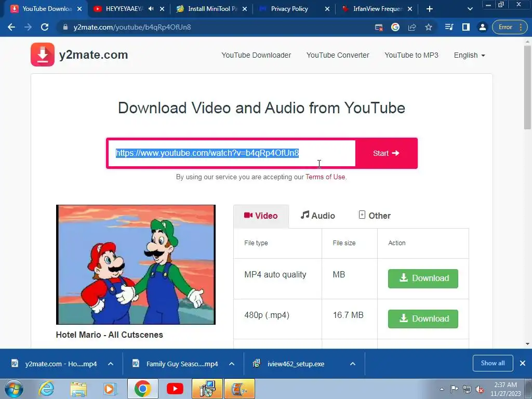Click the page vertical scrollbar
Screen dimensions: 532x399
(x=527, y=88)
